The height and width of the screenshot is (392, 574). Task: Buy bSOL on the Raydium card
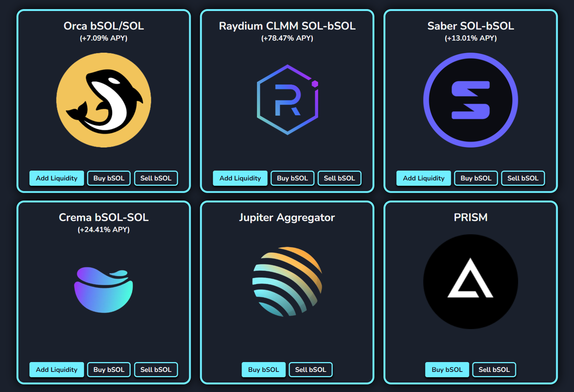(x=292, y=178)
